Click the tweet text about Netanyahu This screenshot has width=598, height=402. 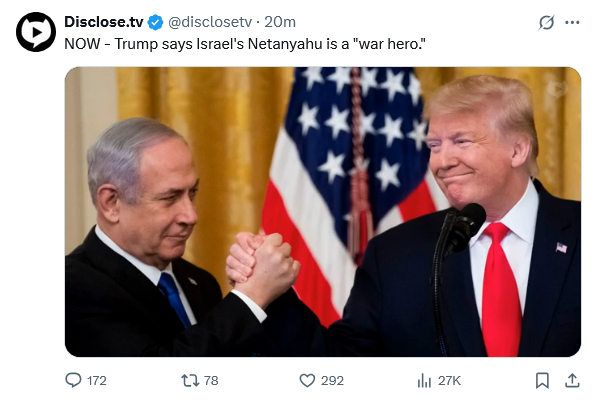pyautogui.click(x=245, y=44)
